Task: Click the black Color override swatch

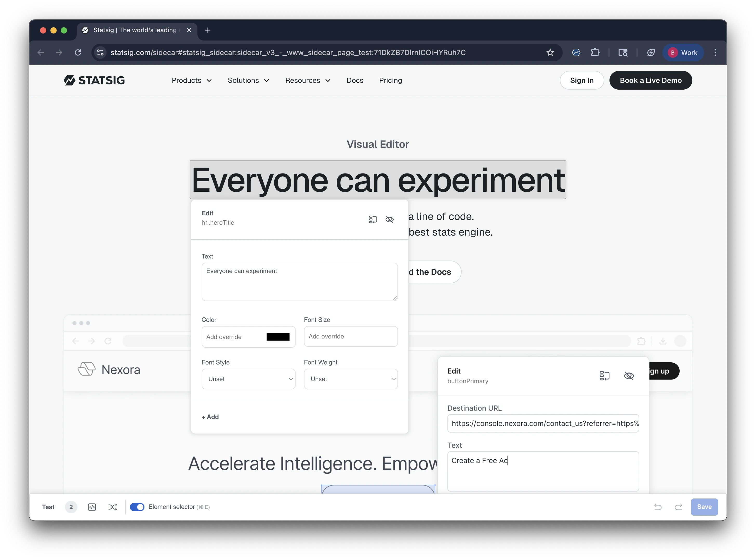Action: coord(278,337)
